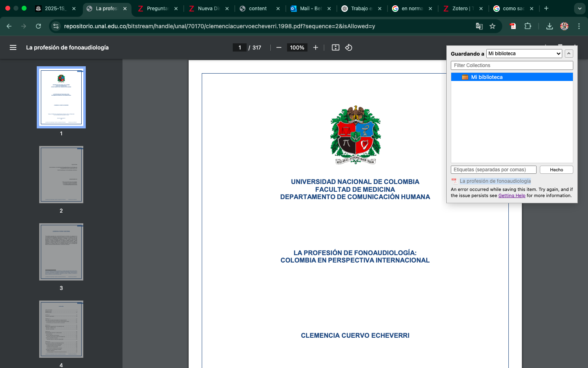Click the document title in PDF toolbar
Screen dimensions: 588x368
[67, 47]
